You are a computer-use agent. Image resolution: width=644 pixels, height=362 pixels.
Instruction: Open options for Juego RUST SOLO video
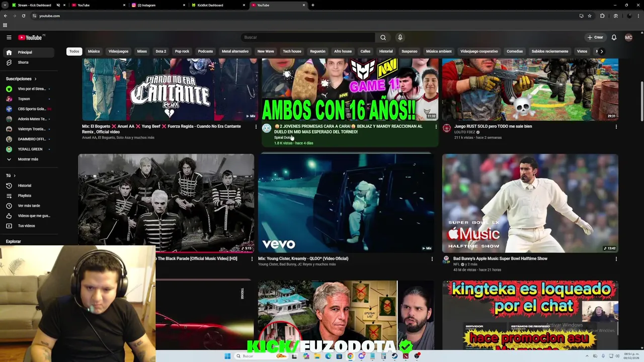coord(616,127)
